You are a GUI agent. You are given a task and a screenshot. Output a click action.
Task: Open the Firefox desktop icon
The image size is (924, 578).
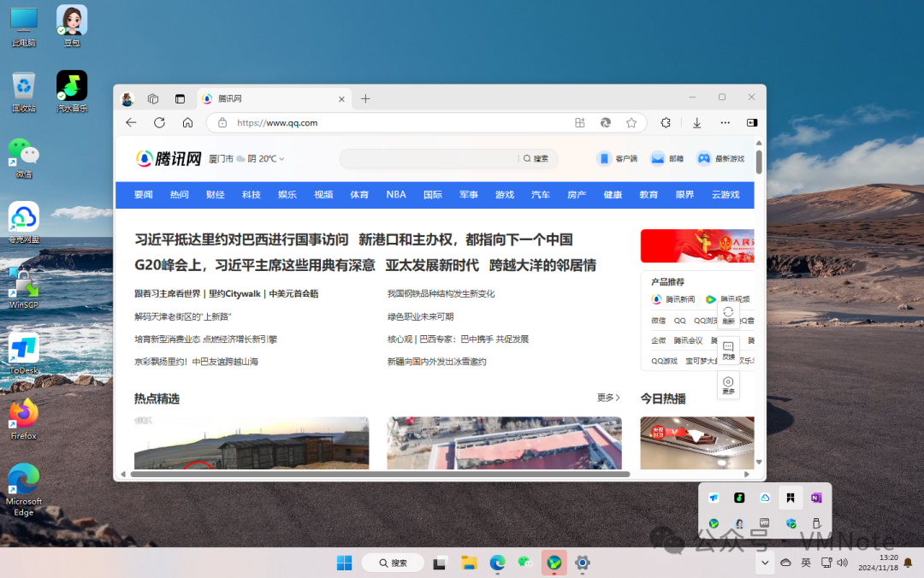(x=24, y=419)
